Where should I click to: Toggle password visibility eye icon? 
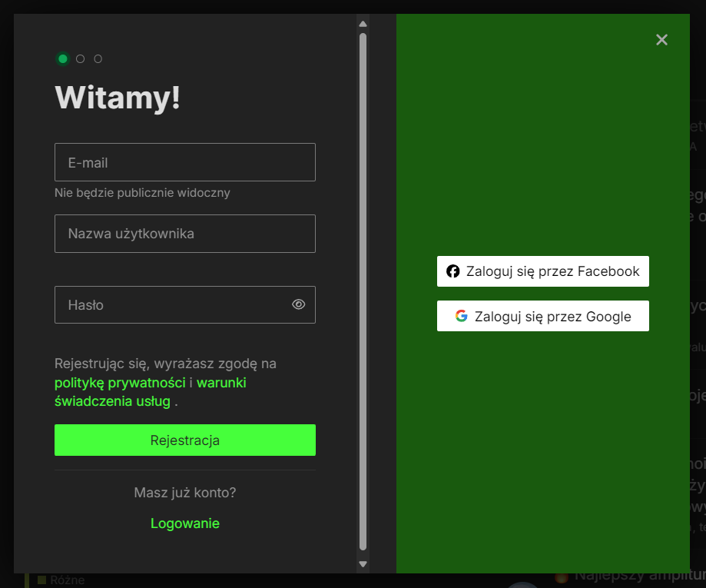tap(298, 304)
